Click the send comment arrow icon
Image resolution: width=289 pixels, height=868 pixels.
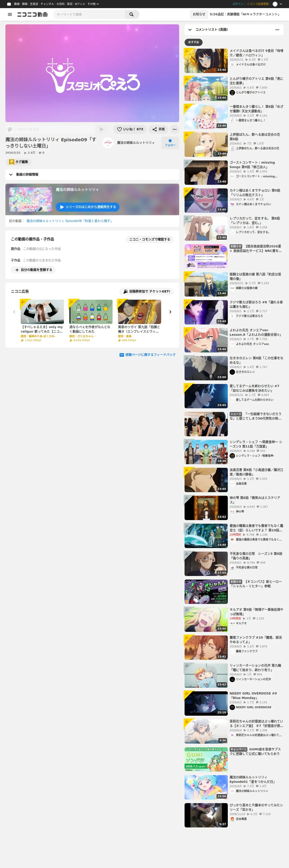tap(102, 129)
